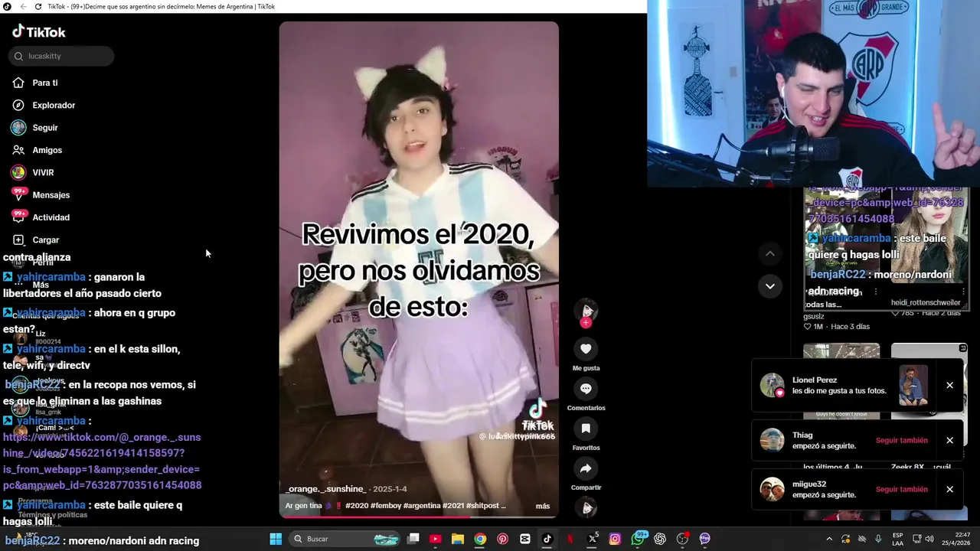Open OBS Studio from the taskbar

pyautogui.click(x=682, y=539)
